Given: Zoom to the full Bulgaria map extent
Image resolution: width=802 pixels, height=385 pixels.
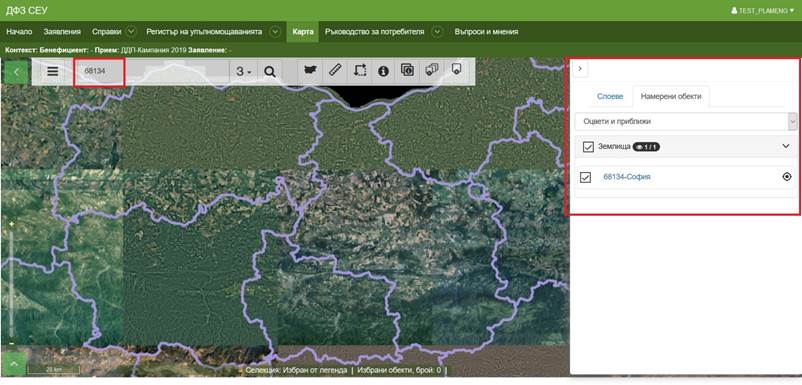Looking at the screenshot, I should coord(309,70).
